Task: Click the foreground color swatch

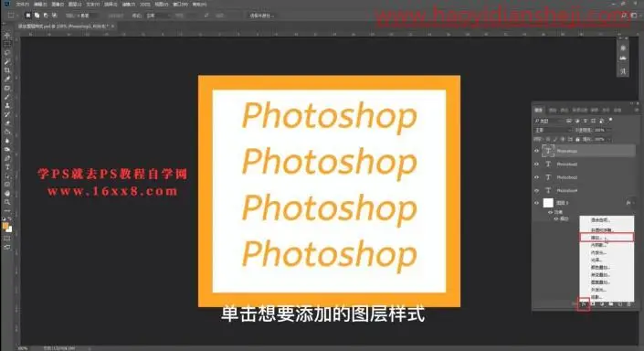Action: (x=5, y=226)
